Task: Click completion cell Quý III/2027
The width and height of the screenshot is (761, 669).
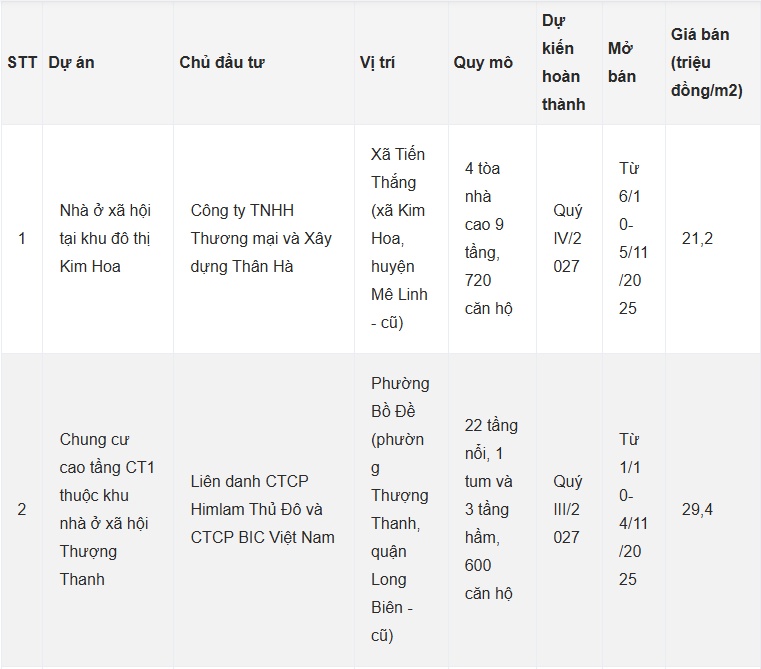Action: click(566, 509)
